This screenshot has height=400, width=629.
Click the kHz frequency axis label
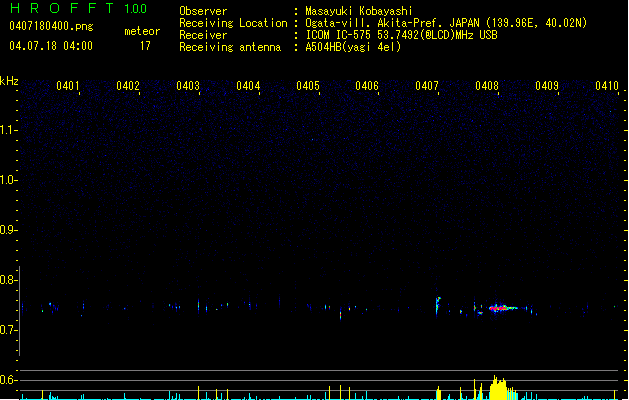9,81
